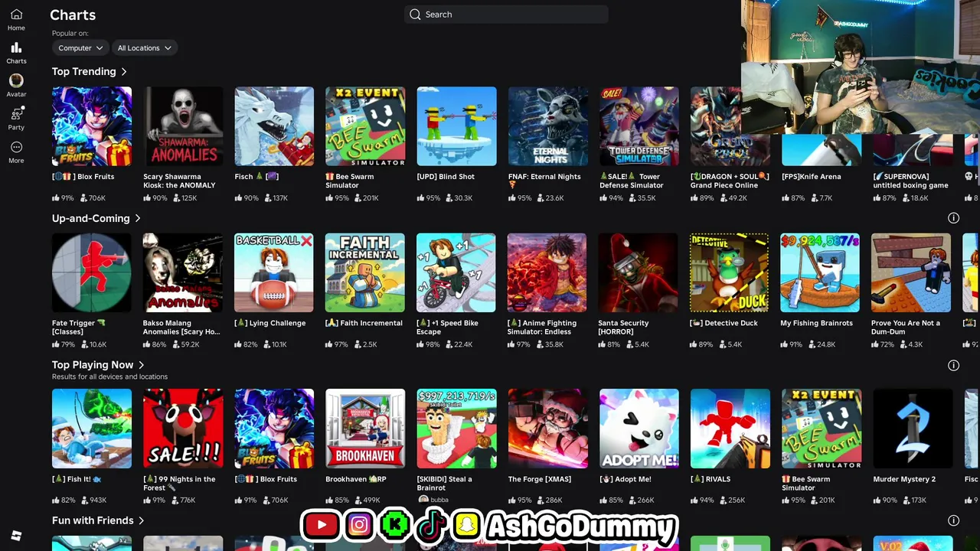Open Blox Fruits in Top Playing Now
This screenshot has height=551, width=980.
(x=274, y=429)
